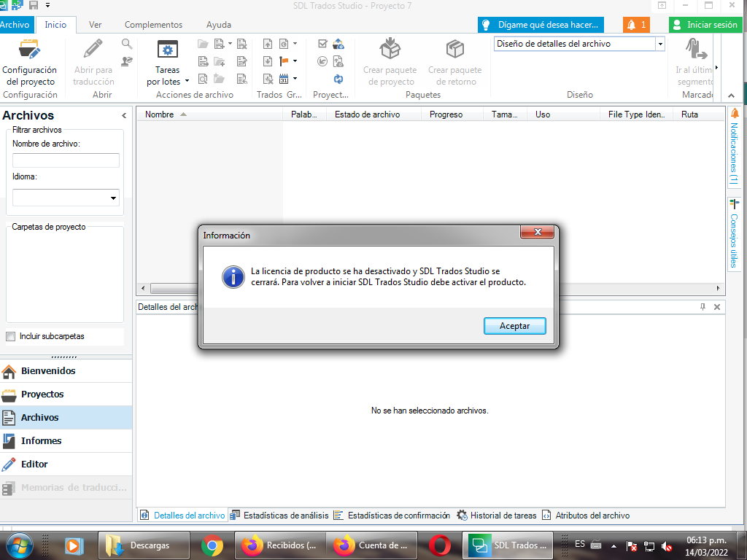Collapse the ribbon with the up chevron

pos(731,96)
